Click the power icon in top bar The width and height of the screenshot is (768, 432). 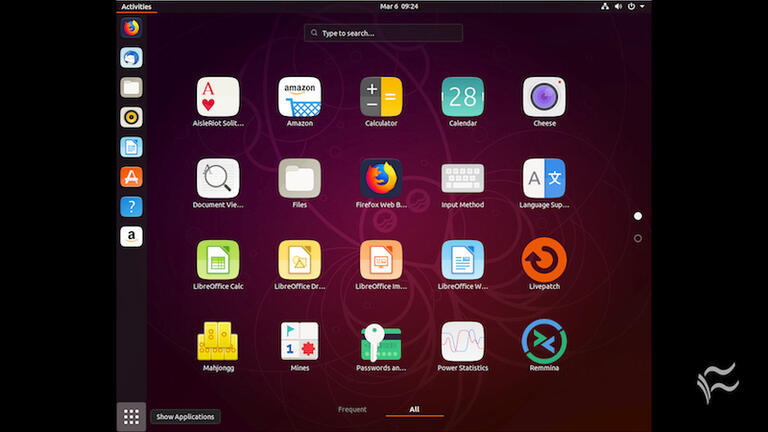pos(631,6)
